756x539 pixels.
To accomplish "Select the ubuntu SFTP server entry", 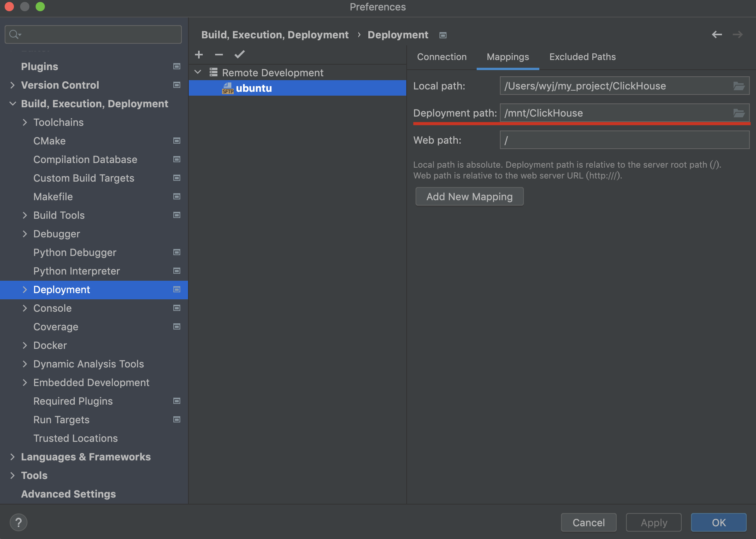I will pos(254,88).
